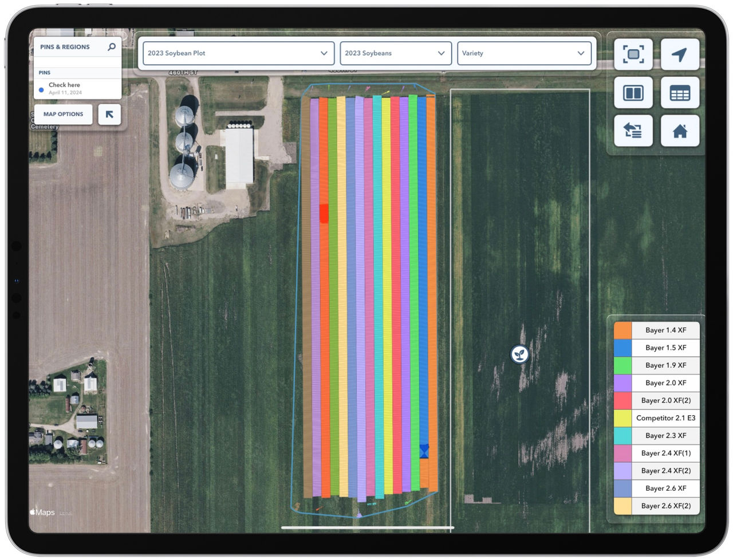Select the Bayer 2.4 XF(1) legend label

pyautogui.click(x=666, y=453)
